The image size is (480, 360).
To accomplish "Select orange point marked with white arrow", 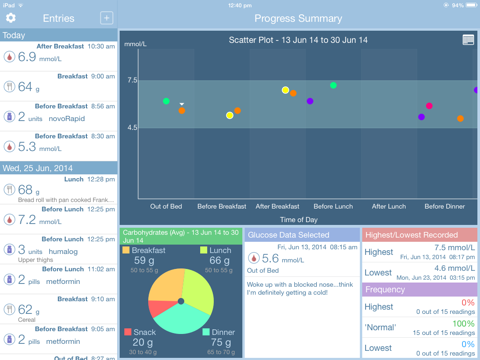I will tap(182, 111).
